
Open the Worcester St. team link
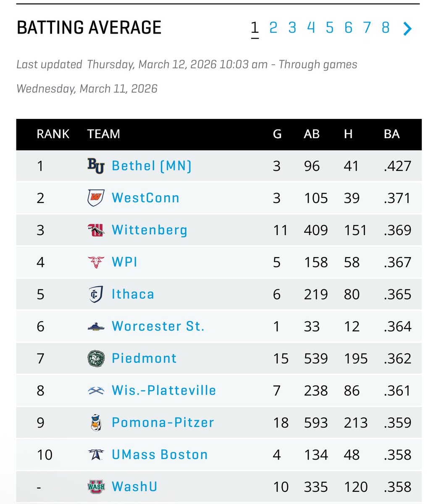[158, 326]
